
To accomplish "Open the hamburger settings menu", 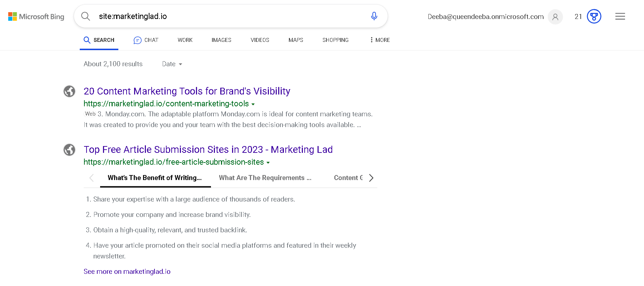I will [620, 16].
